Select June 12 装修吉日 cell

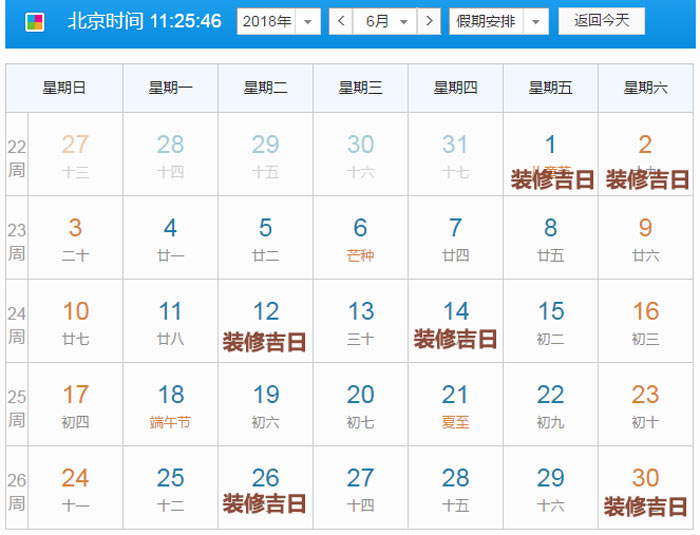click(266, 322)
